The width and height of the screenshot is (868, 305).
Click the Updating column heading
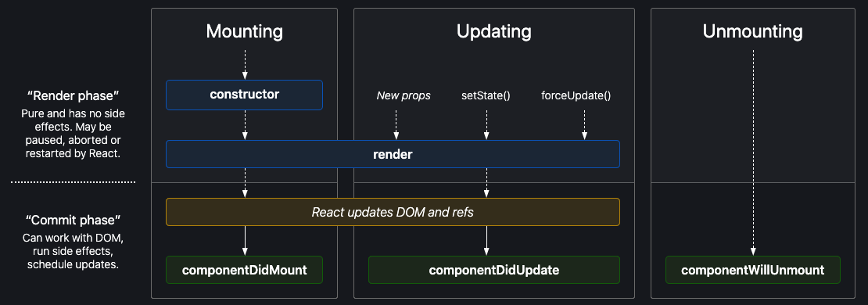pyautogui.click(x=493, y=31)
